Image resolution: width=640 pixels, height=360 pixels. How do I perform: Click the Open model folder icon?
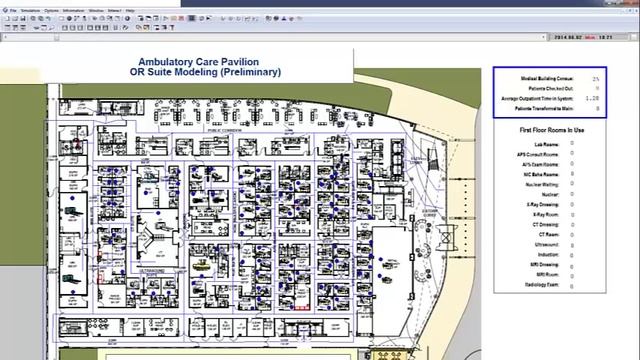click(x=15, y=18)
